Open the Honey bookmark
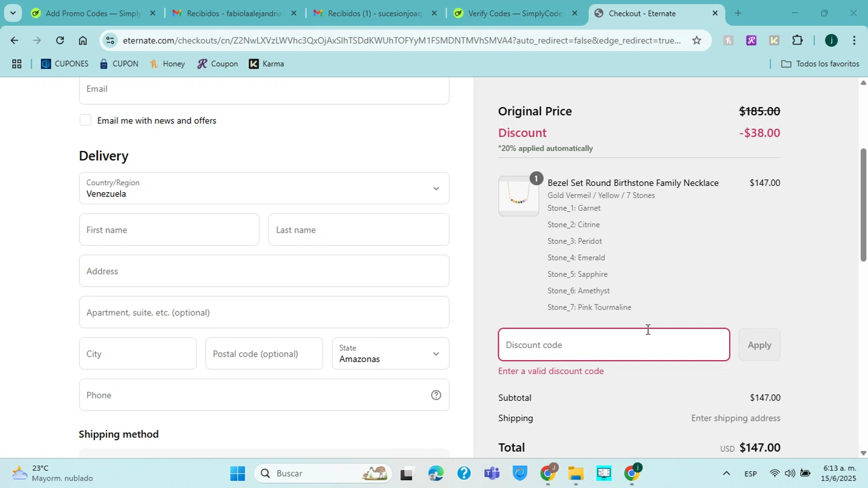 [168, 64]
